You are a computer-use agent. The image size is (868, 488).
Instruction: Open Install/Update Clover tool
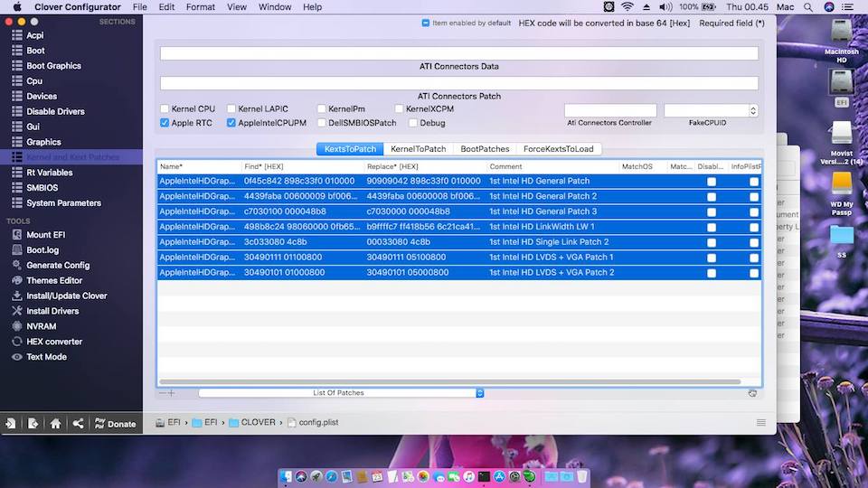click(66, 296)
